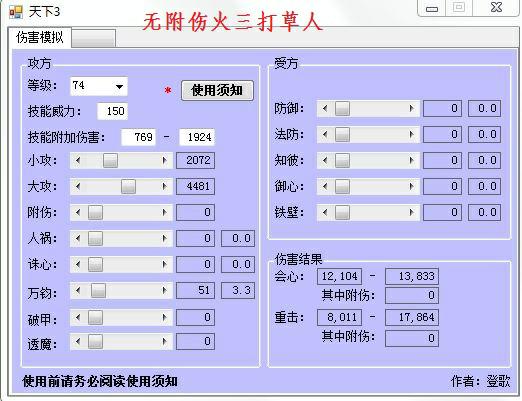Click the 大攻 slider thumb
Screen dimensions: 522x401
click(x=128, y=186)
